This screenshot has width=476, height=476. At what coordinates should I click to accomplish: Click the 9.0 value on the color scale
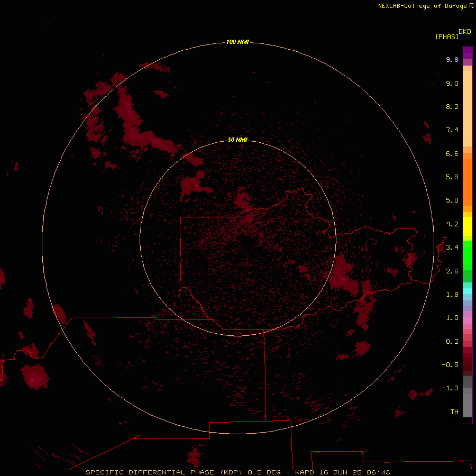click(452, 83)
